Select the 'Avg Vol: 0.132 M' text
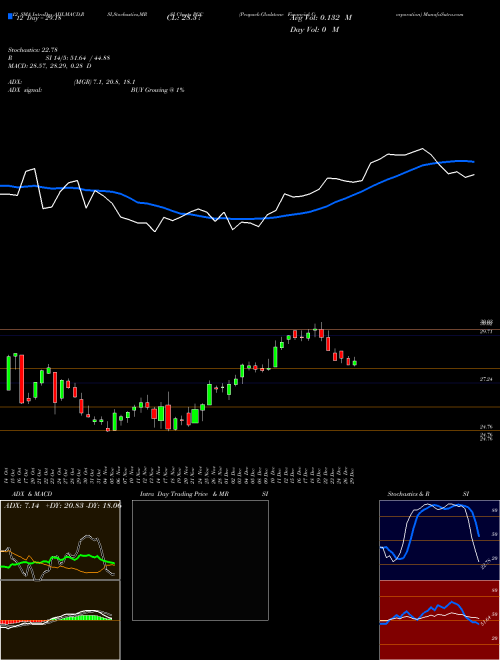 click(x=320, y=18)
